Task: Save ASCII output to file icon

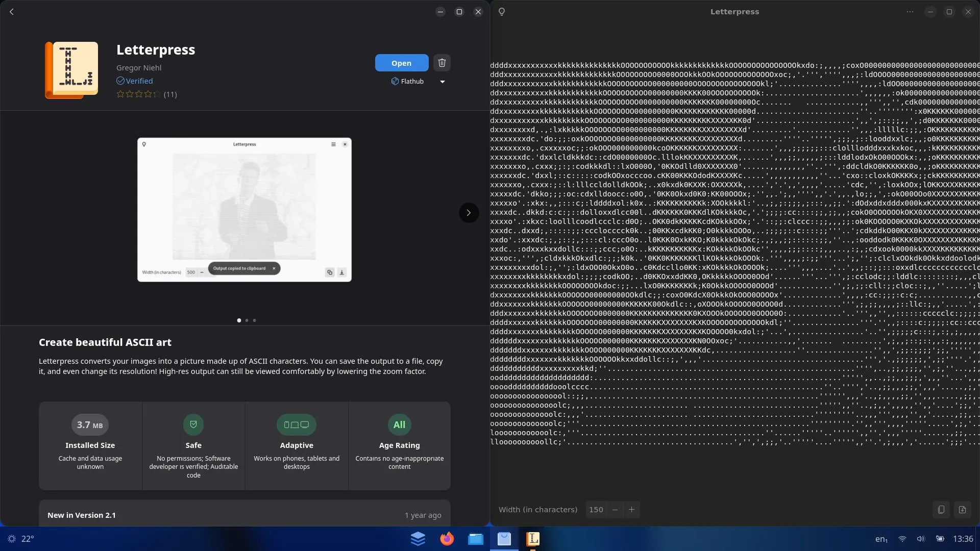Action: [962, 509]
